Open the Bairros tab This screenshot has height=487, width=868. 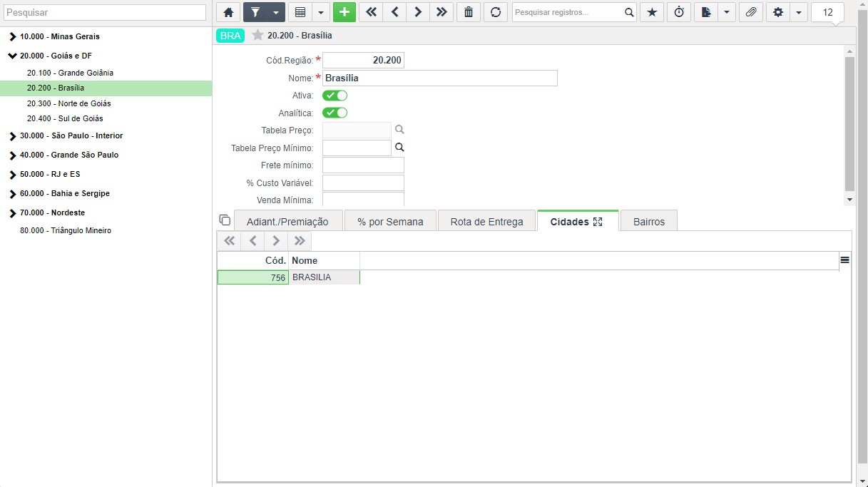649,221
